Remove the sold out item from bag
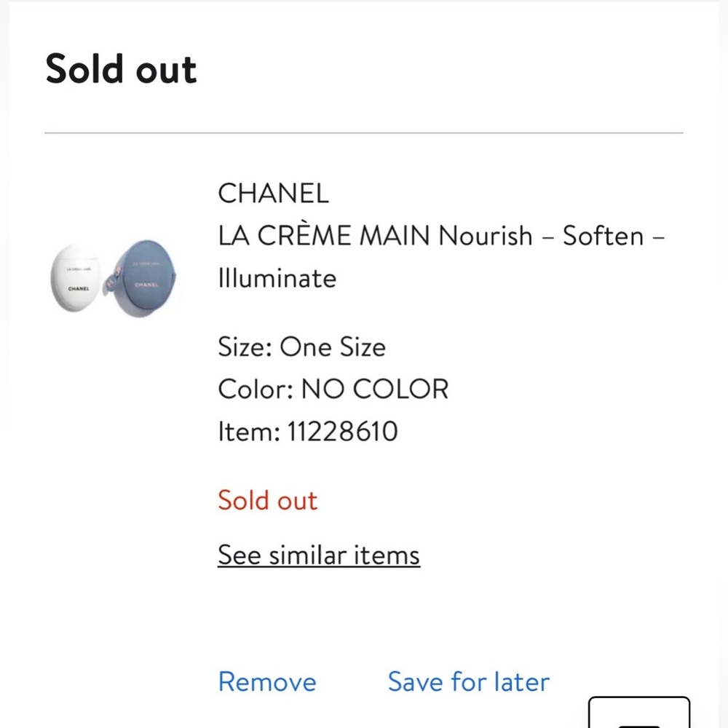This screenshot has width=728, height=728. [266, 681]
